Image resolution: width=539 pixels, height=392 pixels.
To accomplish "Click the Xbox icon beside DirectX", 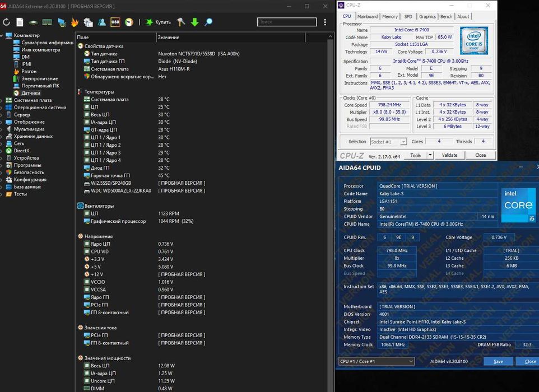I will tap(8, 151).
